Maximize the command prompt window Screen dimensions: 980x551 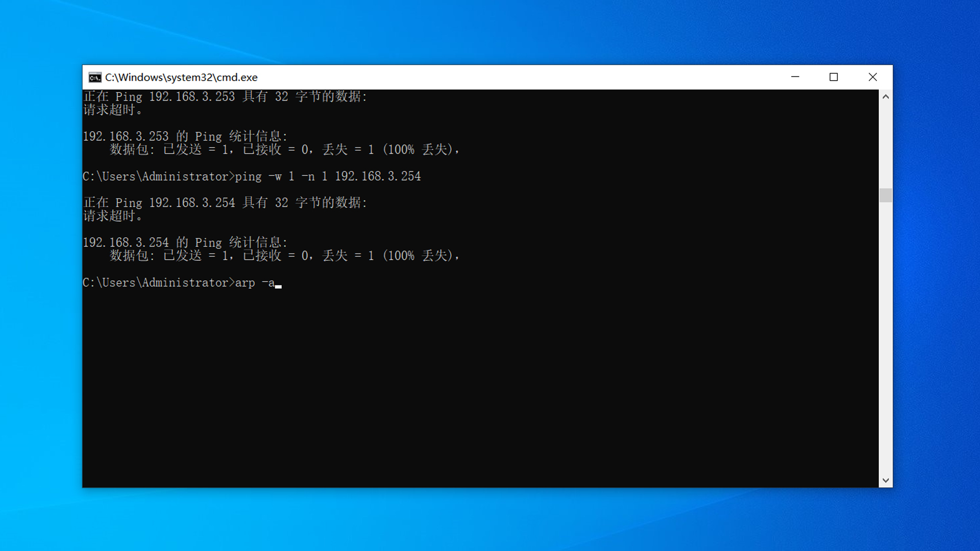click(x=834, y=77)
